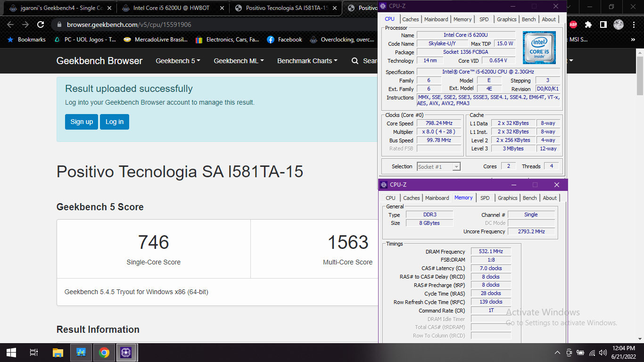
Task: Open Google Chrome taskbar icon
Action: 104,352
